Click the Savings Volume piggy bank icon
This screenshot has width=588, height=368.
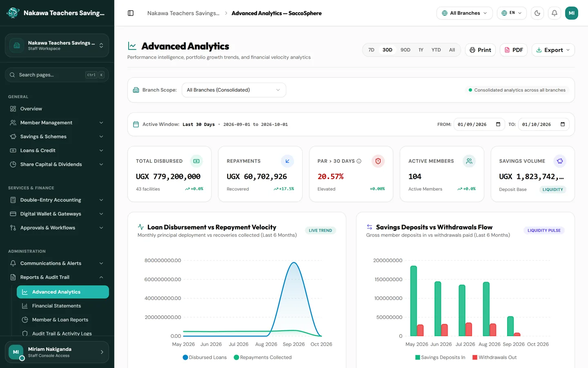(x=560, y=161)
